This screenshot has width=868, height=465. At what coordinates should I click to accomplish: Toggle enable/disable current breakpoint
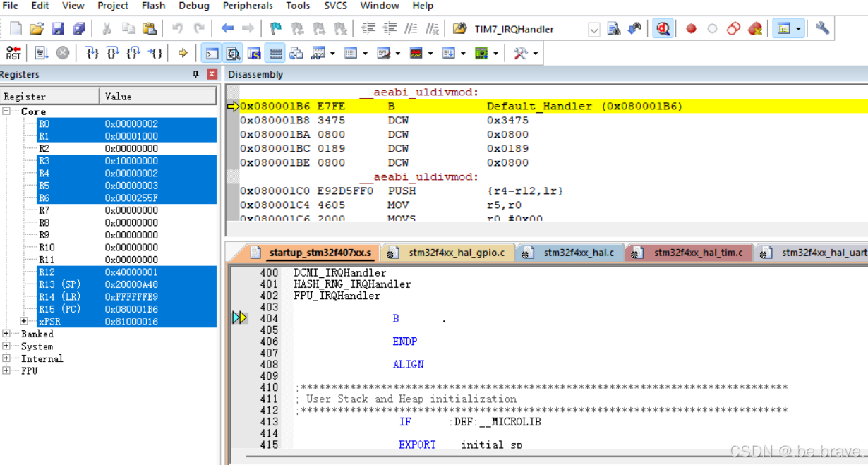[711, 29]
